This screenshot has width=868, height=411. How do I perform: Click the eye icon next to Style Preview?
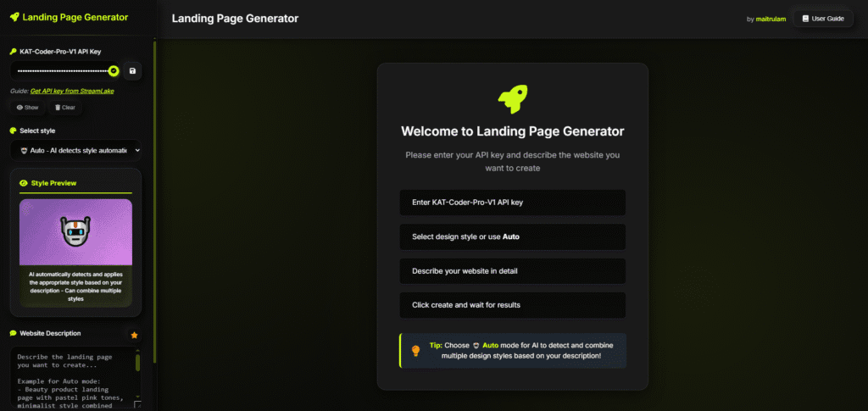[24, 182]
